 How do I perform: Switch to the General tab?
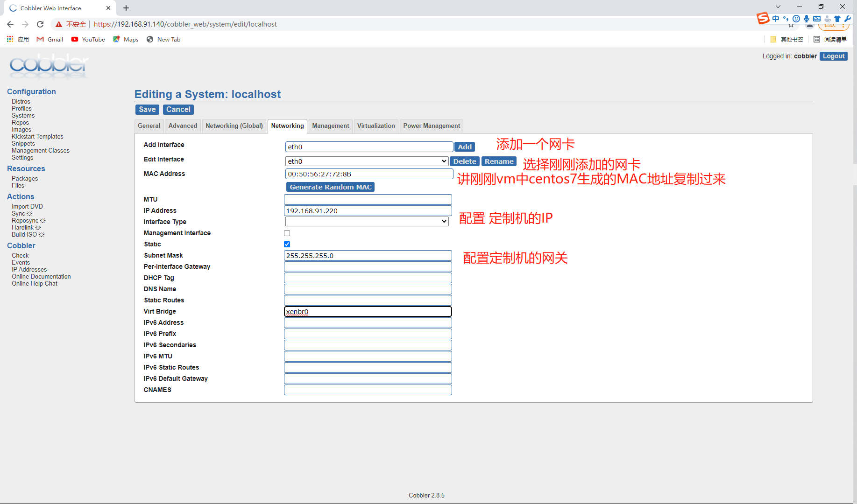[149, 126]
